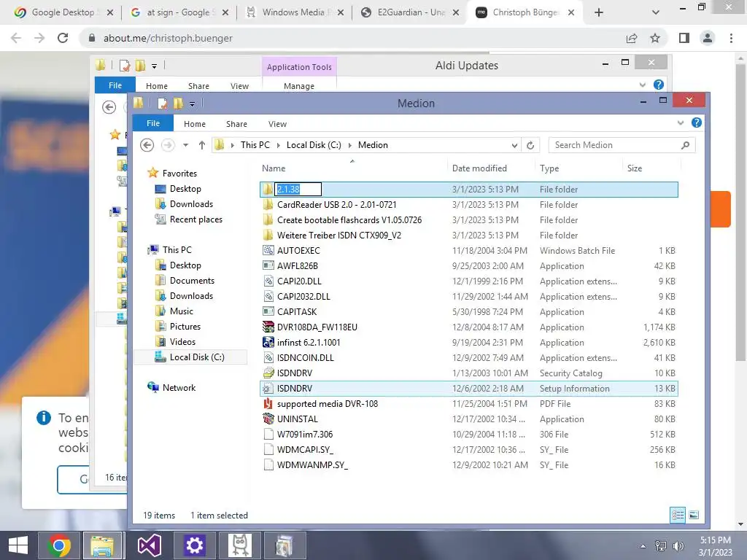Show hidden system tray icons

click(643, 546)
